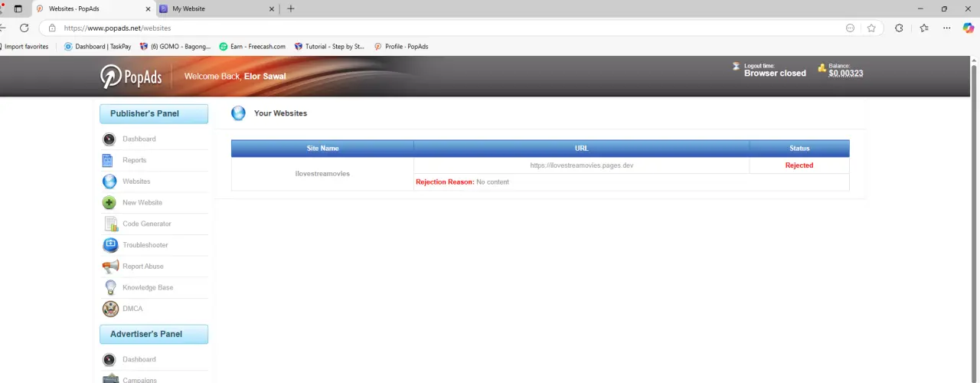The width and height of the screenshot is (980, 383).
Task: Click the tab actions icon at top-left
Action: click(18, 8)
